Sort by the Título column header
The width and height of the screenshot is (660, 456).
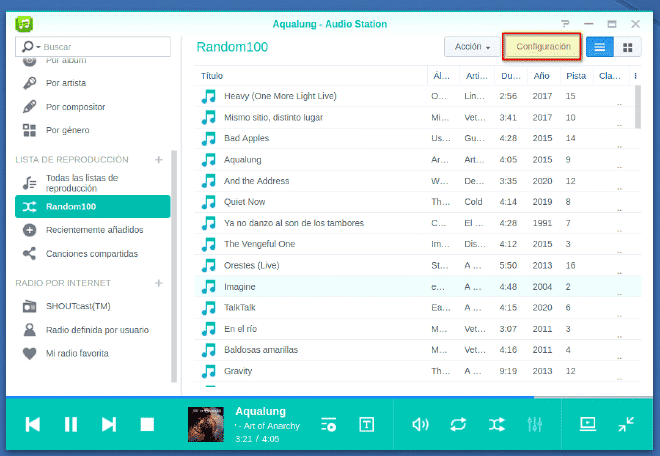311,76
